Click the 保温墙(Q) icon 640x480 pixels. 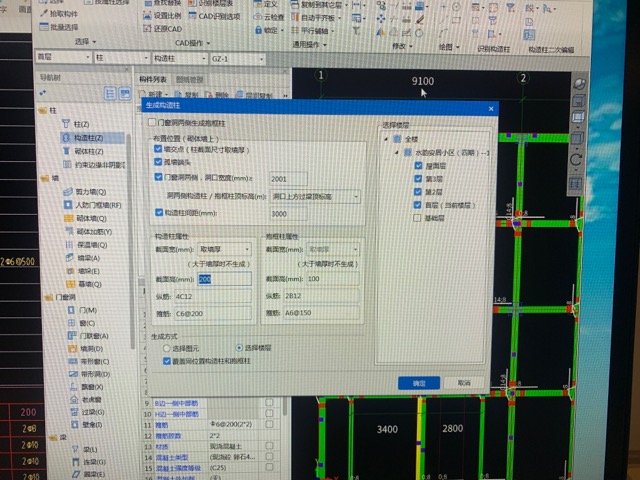69,245
